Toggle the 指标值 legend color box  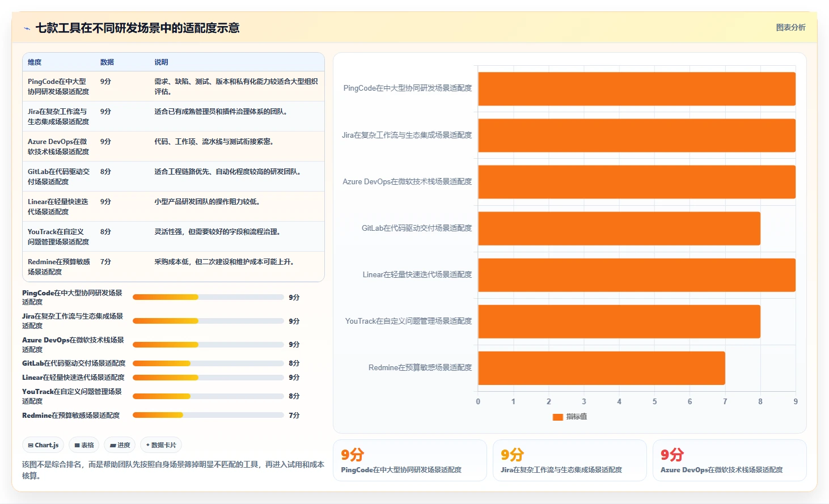click(x=557, y=417)
